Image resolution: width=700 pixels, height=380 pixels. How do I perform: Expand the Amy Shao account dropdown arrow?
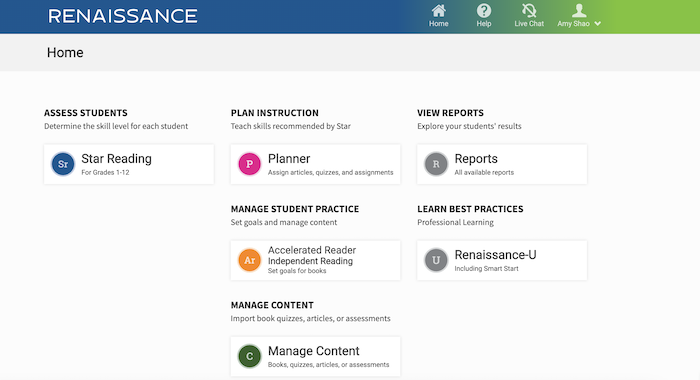(597, 24)
